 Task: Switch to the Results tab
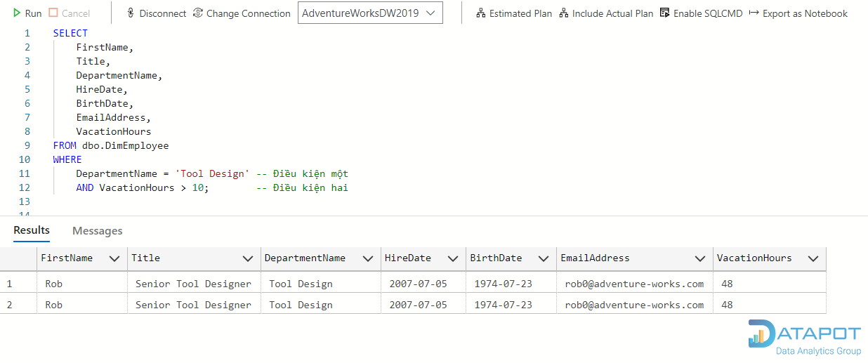[32, 230]
